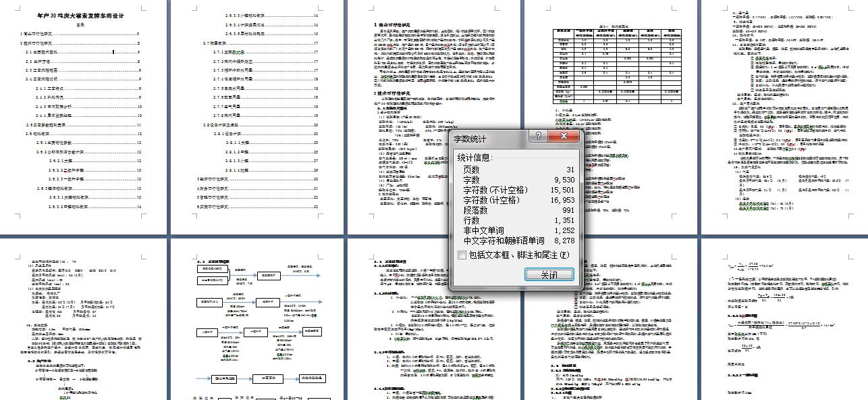
Task: Click the 统计信息 label in the dialog
Action: pos(477,157)
